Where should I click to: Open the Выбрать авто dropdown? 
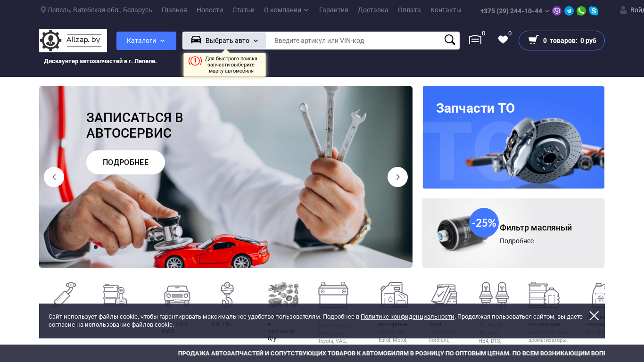click(224, 41)
